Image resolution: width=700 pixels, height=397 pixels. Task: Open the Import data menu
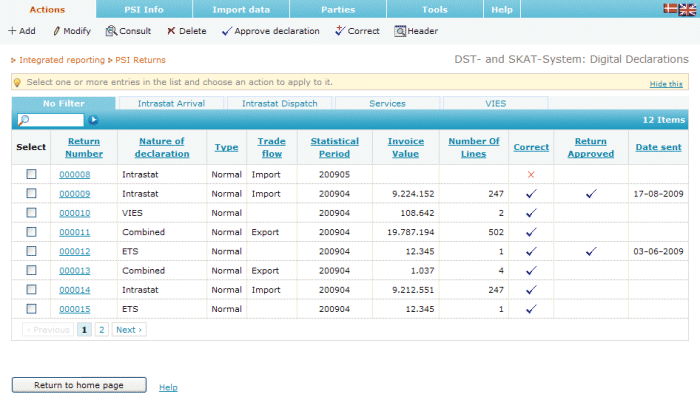click(241, 9)
